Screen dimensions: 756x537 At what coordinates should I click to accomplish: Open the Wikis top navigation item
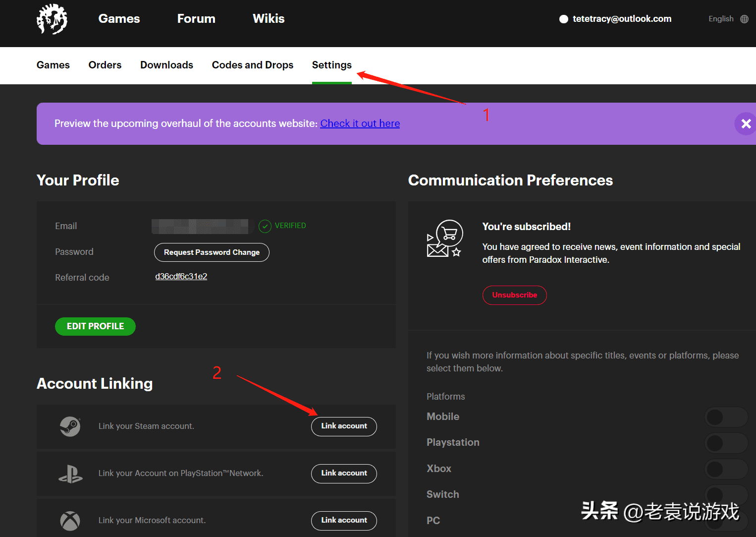click(x=269, y=19)
